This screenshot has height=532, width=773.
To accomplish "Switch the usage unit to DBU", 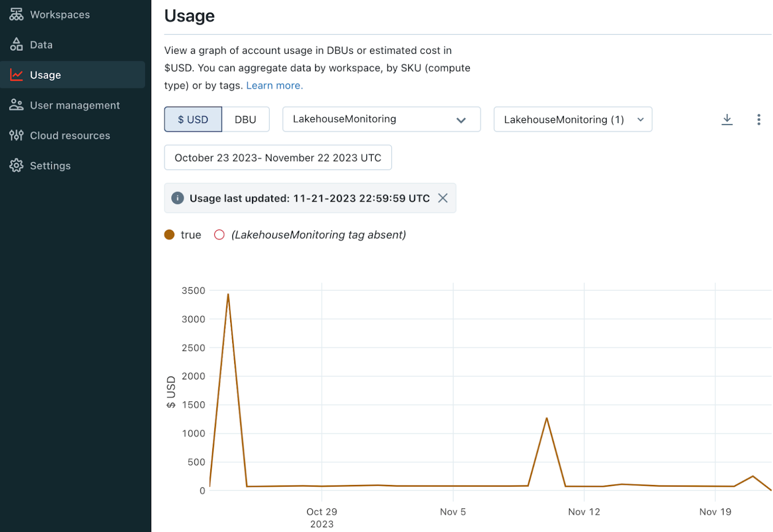I will pyautogui.click(x=245, y=120).
